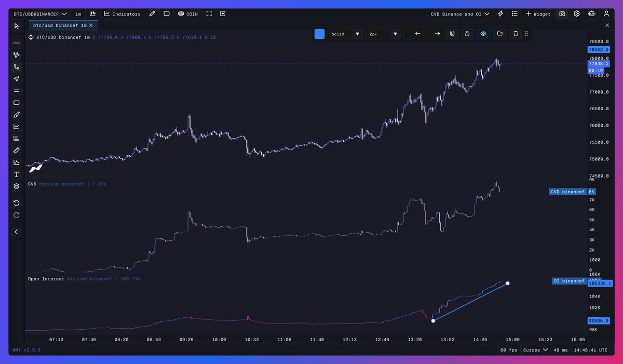Toggle drawing visibility with the eye icon
Viewport: 623px width, 364px height.
point(483,34)
